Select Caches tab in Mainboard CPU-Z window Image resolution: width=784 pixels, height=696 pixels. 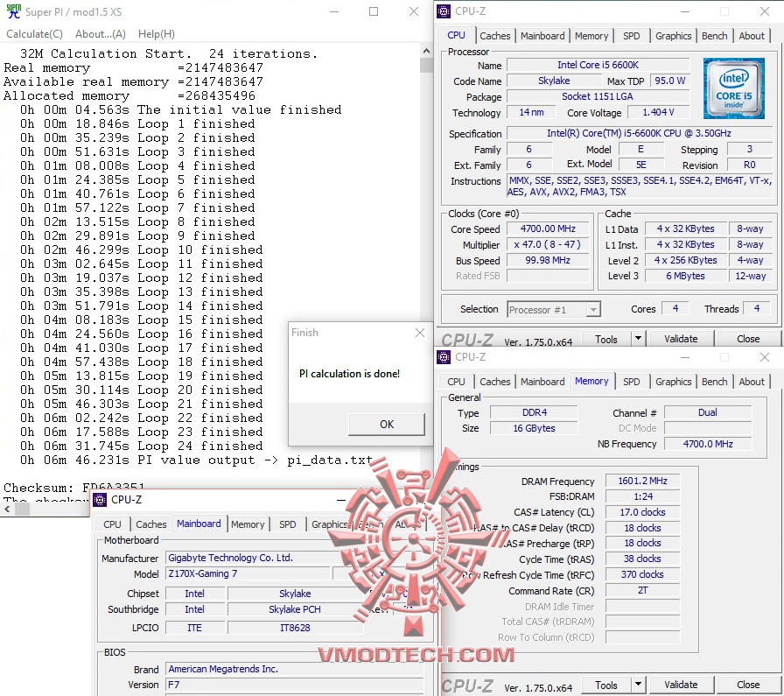(151, 524)
